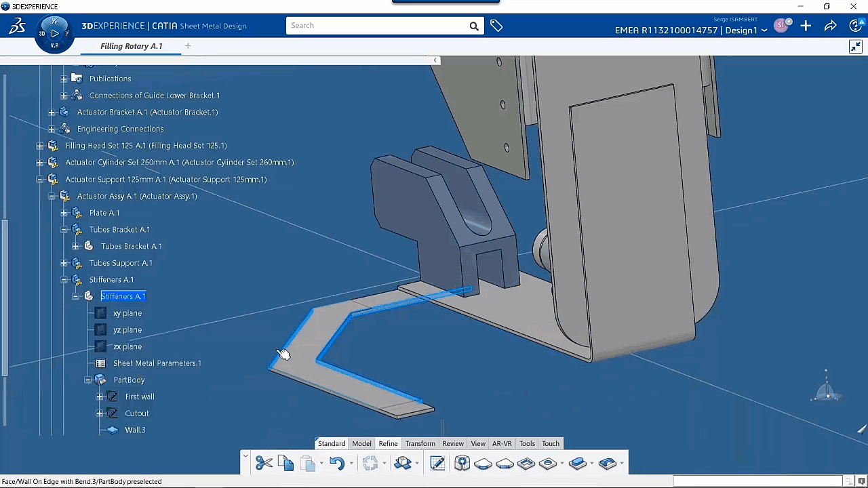This screenshot has width=868, height=488.
Task: Select Engineering Connections tree item
Action: 120,129
